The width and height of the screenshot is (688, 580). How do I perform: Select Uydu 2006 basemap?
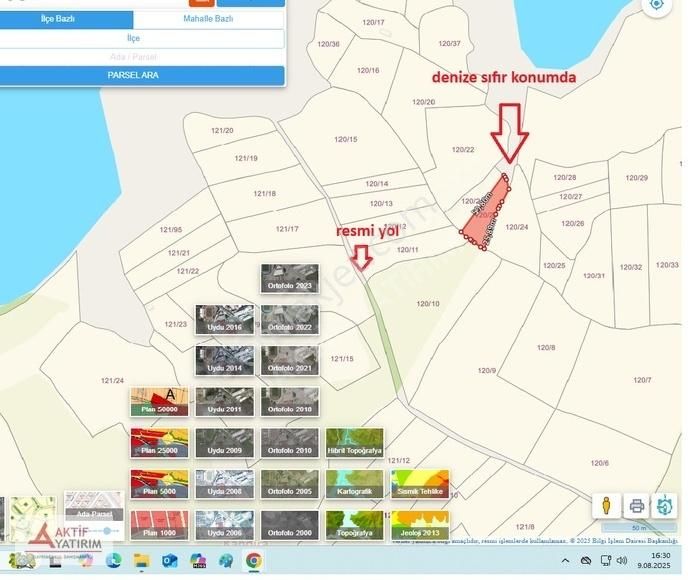[225, 525]
